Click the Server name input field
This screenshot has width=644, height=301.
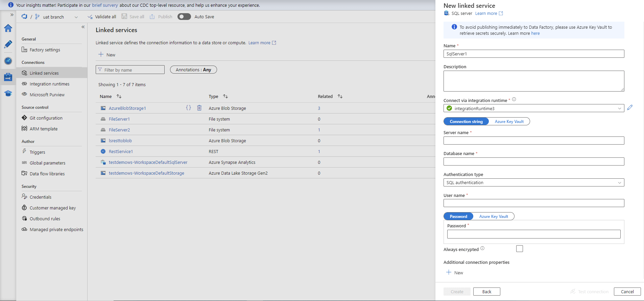533,141
